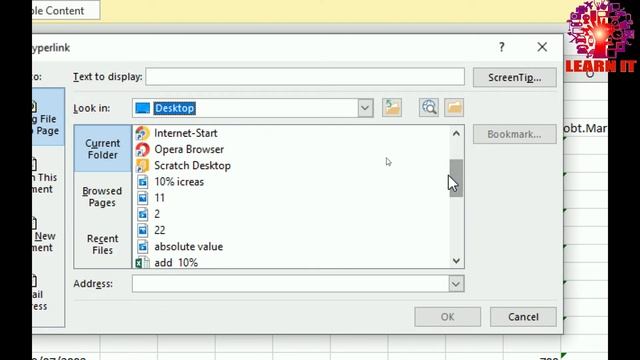The height and width of the screenshot is (360, 640).
Task: Click the file list scrollbar thumb
Action: (x=456, y=178)
